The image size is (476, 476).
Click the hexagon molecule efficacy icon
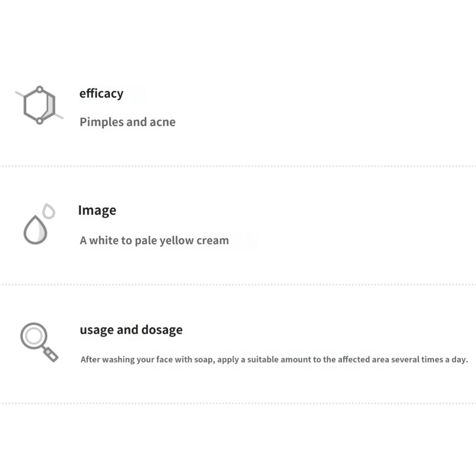[x=39, y=106]
